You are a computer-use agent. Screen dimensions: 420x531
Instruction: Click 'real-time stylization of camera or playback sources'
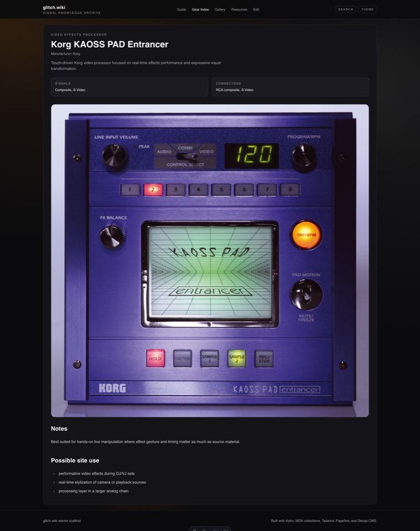102,482
